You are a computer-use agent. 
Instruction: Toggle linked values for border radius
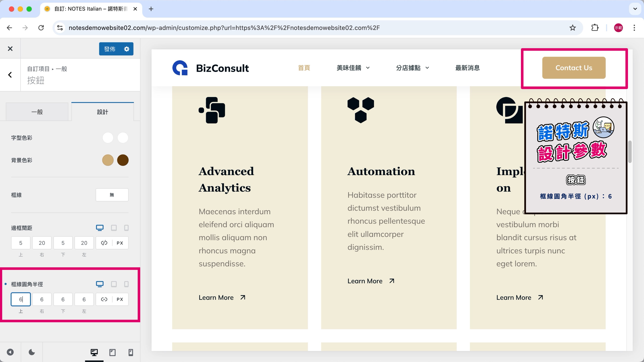(104, 299)
